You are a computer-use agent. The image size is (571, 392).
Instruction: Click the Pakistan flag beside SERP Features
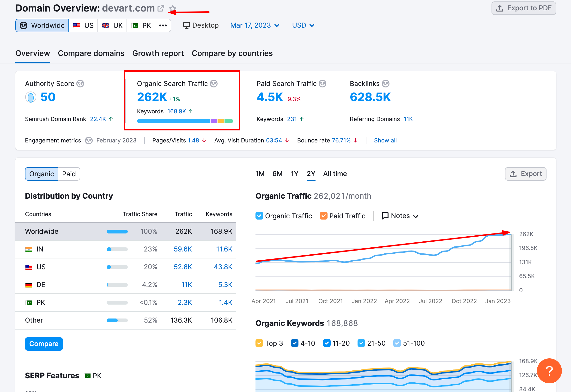(x=87, y=376)
